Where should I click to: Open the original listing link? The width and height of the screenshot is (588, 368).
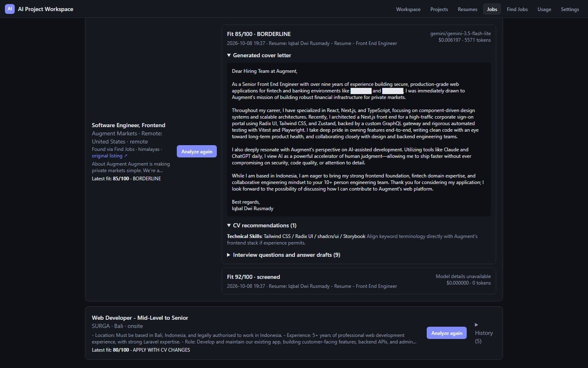point(109,156)
